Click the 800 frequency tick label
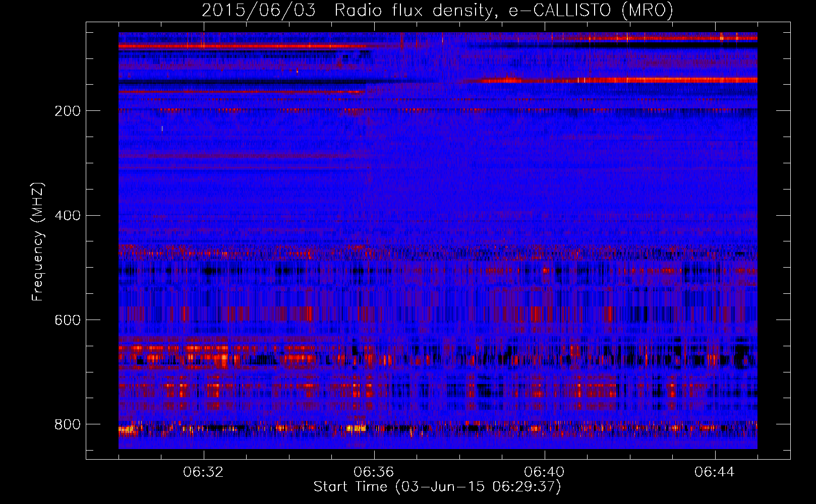Image resolution: width=816 pixels, height=504 pixels. coord(68,425)
